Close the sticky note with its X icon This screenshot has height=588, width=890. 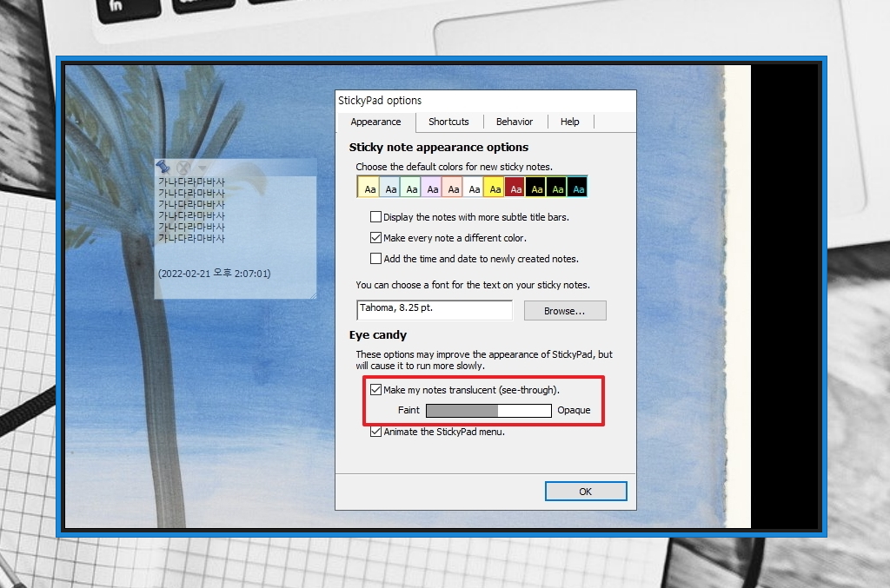183,168
